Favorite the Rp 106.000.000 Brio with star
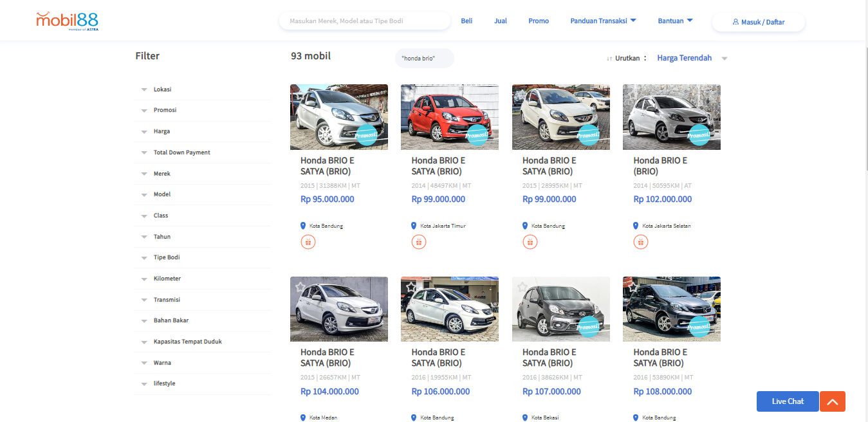Screen dimensions: 868x422 coord(411,287)
